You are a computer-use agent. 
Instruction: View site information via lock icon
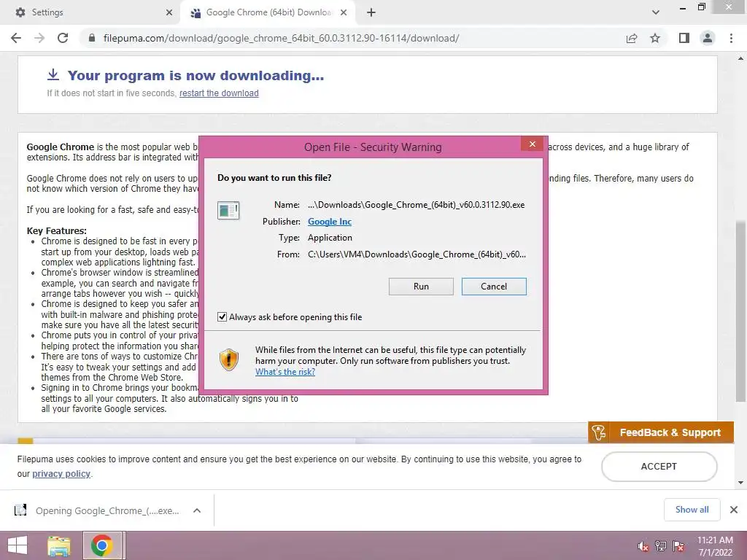tap(92, 38)
